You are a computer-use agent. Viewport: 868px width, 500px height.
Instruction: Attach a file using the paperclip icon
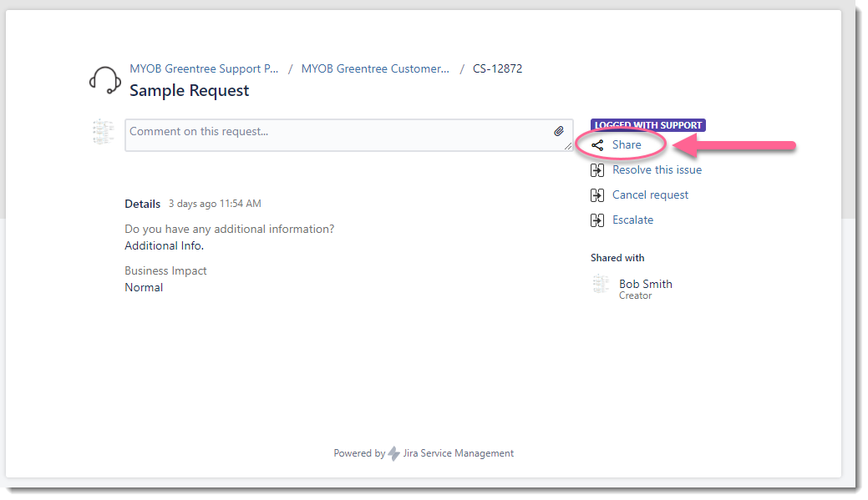pos(559,131)
